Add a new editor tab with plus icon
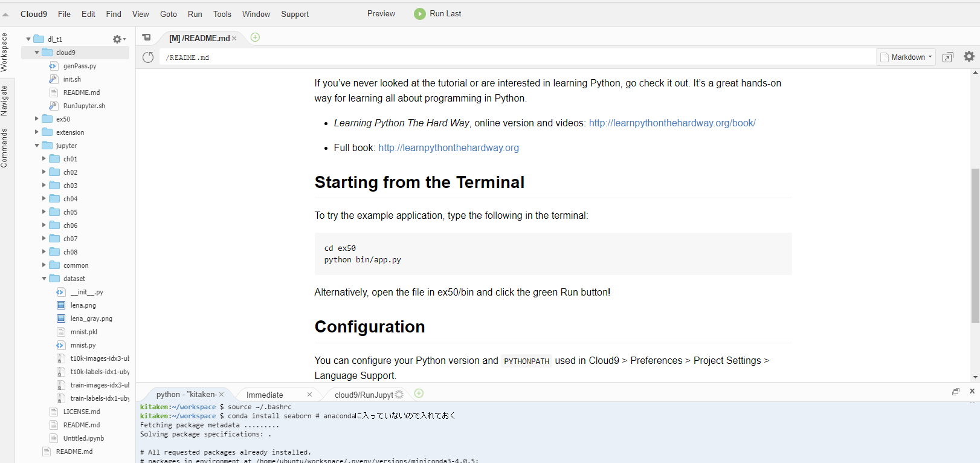The image size is (980, 463). 255,37
